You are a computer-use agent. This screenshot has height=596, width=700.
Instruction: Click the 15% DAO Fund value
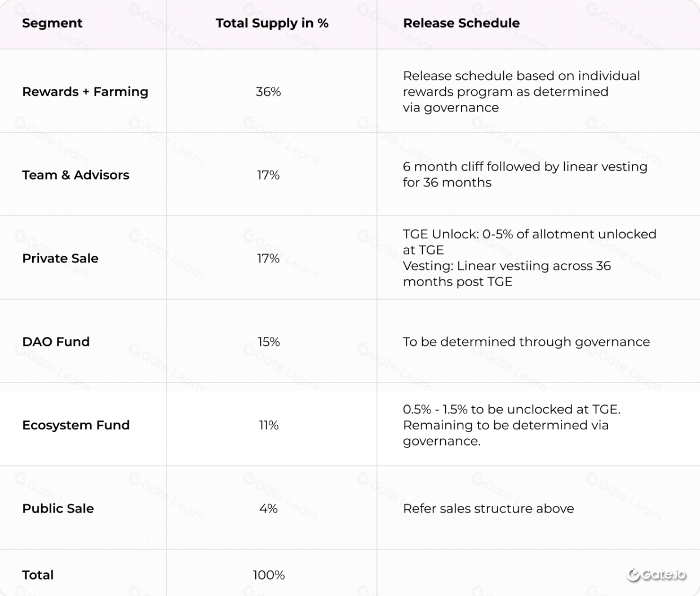point(269,341)
